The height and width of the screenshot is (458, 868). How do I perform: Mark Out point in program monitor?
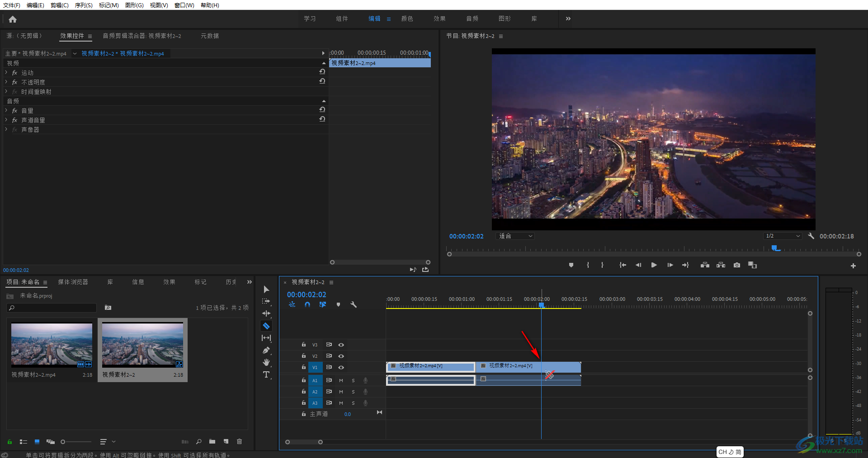602,265
